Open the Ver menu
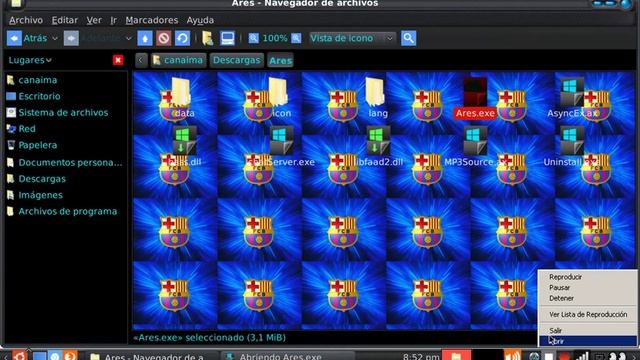This screenshot has width=640, height=360. pyautogui.click(x=94, y=20)
